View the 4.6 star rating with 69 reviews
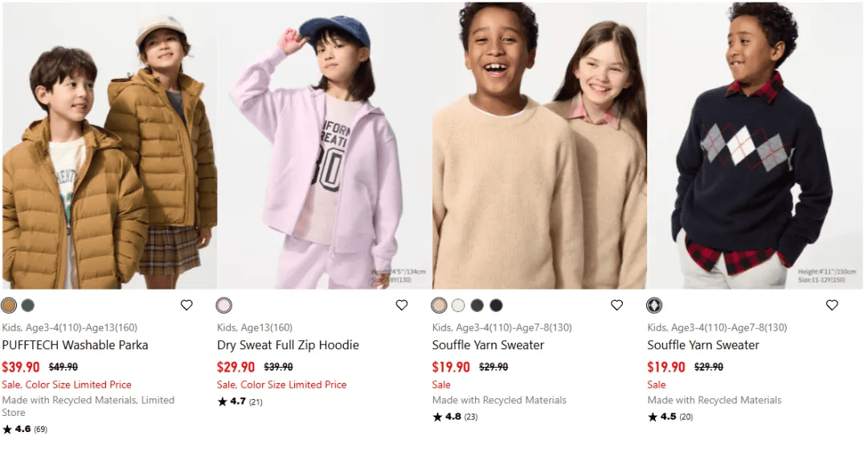The height and width of the screenshot is (465, 868). tap(25, 430)
